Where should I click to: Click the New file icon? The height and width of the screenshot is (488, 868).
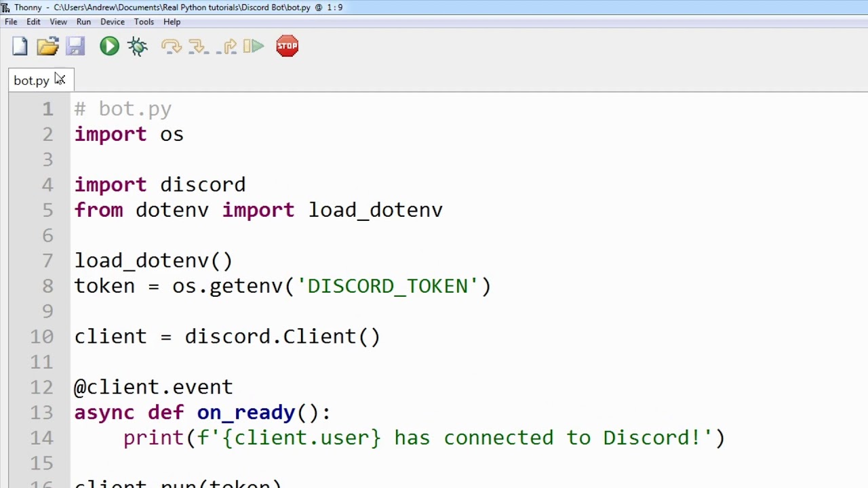click(20, 46)
